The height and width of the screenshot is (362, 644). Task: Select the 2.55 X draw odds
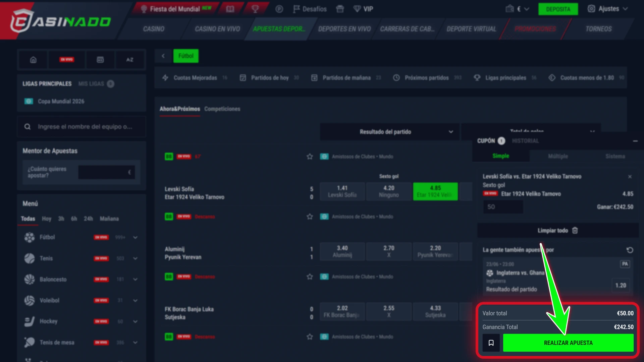389,311
